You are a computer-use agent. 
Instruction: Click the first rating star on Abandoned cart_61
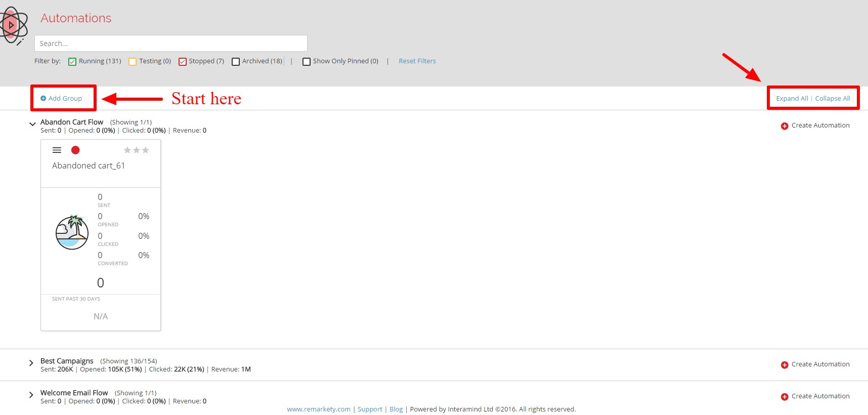127,150
